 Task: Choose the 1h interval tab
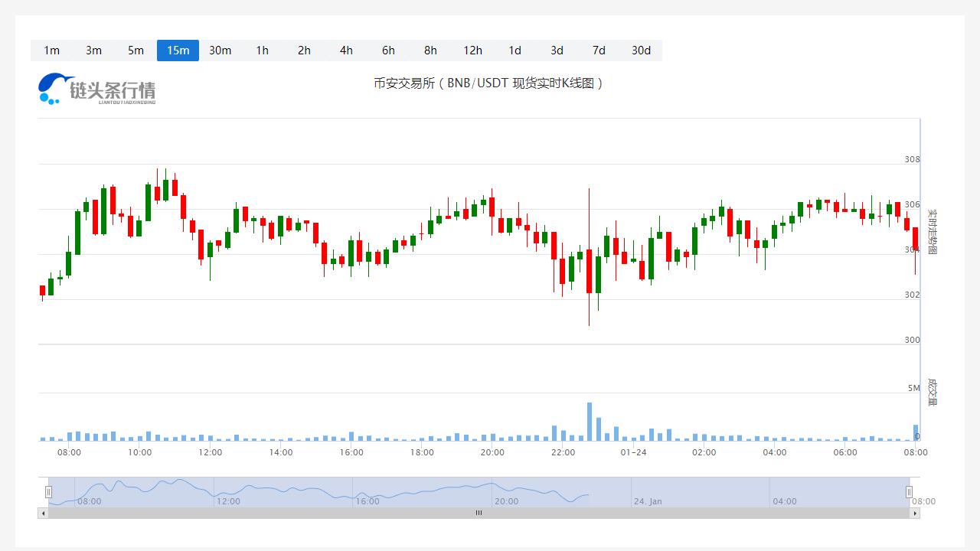262,51
